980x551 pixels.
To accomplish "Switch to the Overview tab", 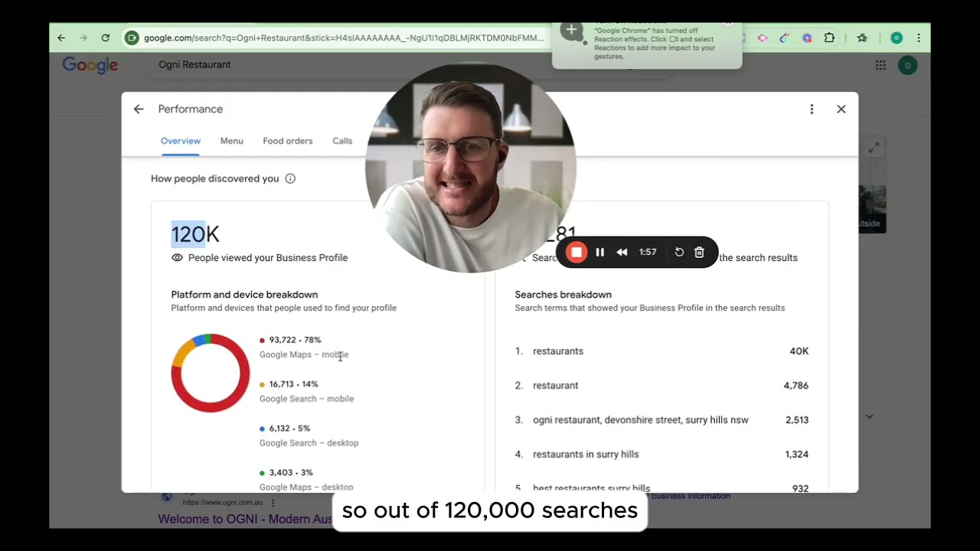I will [x=181, y=141].
